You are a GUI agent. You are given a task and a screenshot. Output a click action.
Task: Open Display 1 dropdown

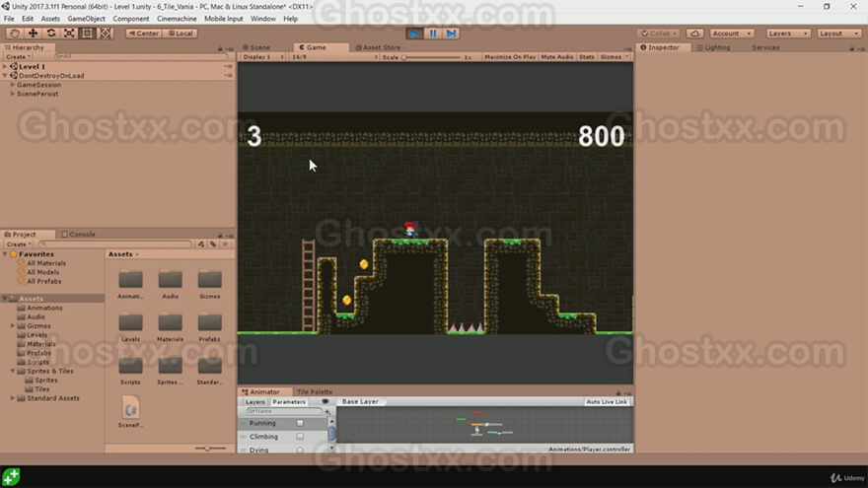[x=263, y=57]
